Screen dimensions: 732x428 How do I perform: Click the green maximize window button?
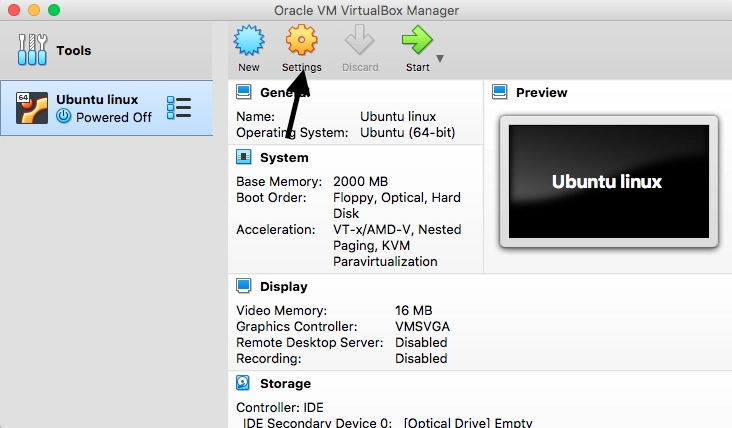click(x=54, y=10)
